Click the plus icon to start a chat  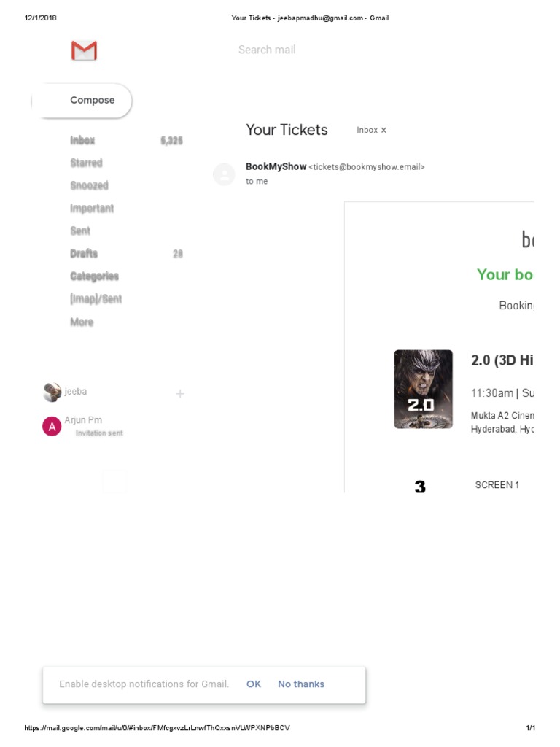click(x=180, y=394)
